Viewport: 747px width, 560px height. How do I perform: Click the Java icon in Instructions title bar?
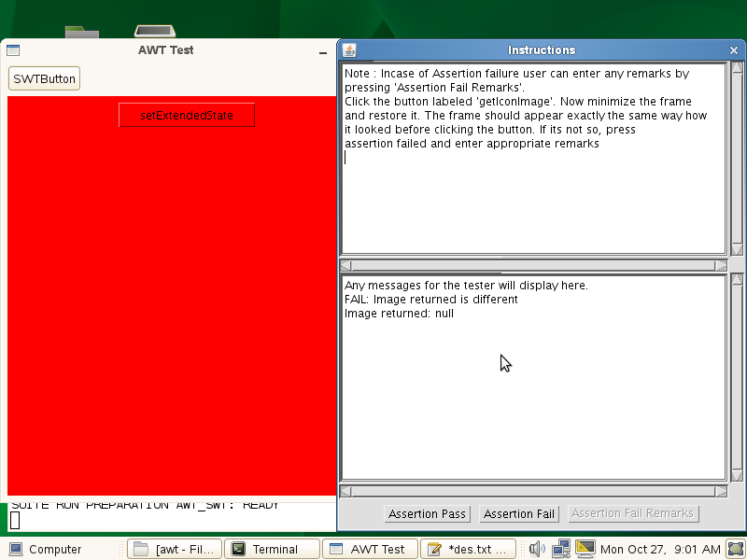(349, 50)
